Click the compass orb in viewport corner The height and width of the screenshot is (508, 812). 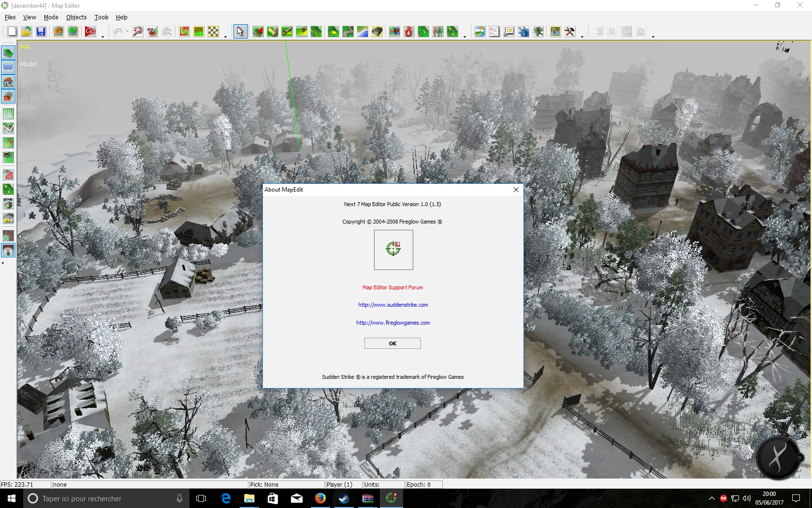click(x=778, y=457)
